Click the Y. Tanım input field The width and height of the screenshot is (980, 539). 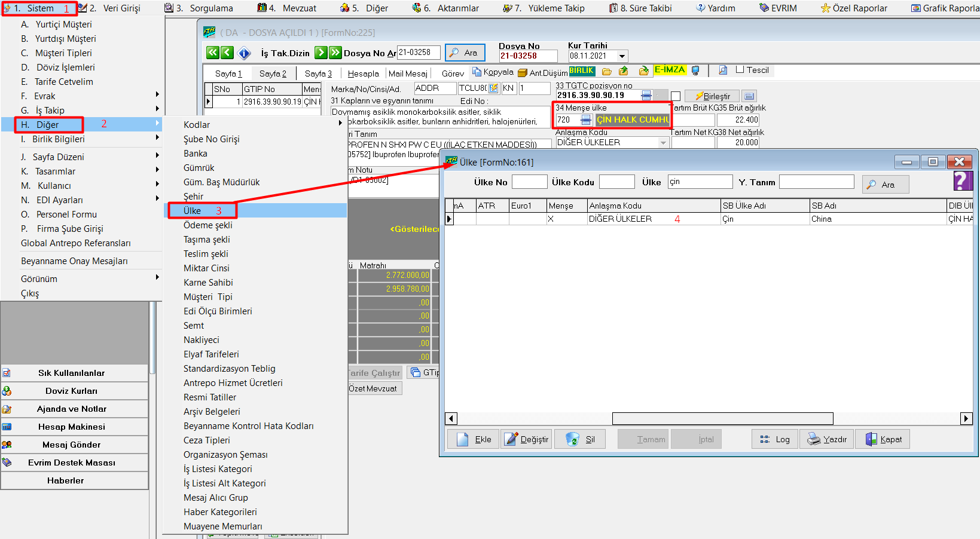[817, 182]
